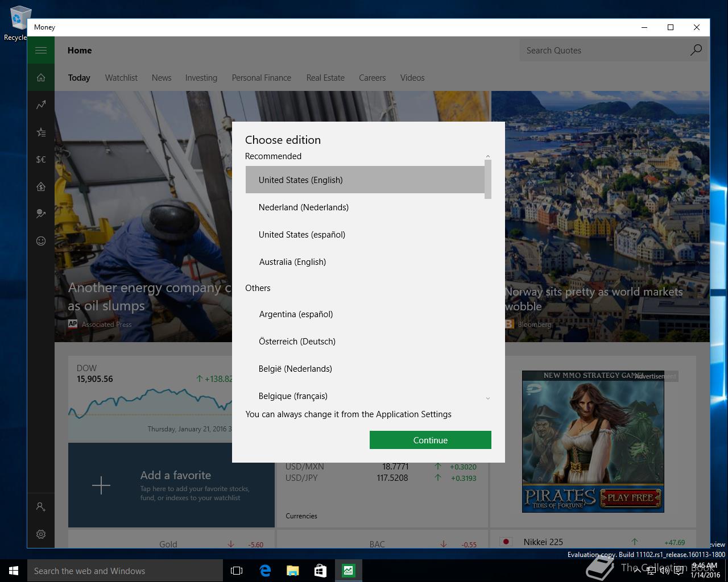Screen dimensions: 728x582
Task: Click Search the web and Windows box
Action: [125, 571]
